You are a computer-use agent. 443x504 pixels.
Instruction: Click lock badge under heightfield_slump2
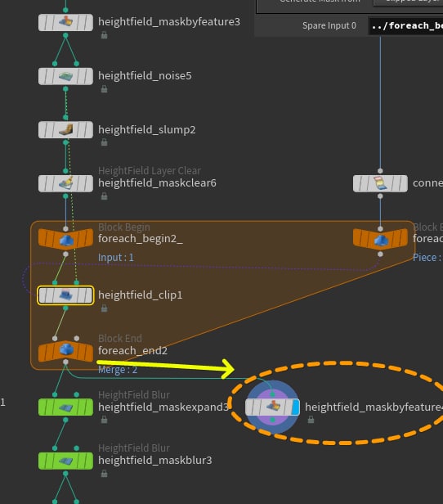[104, 142]
